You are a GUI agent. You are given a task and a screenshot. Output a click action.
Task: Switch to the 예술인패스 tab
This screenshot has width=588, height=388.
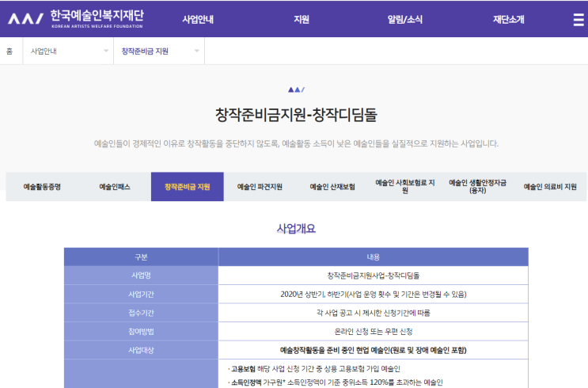click(115, 187)
